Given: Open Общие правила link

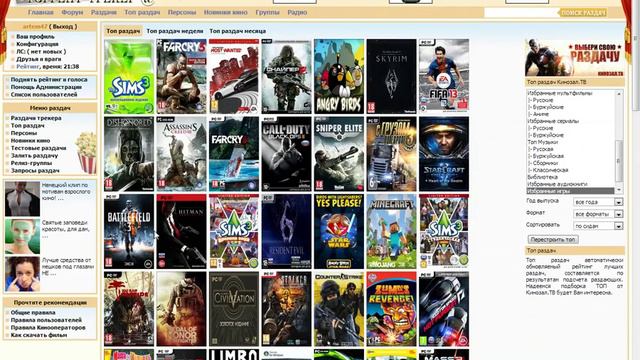Looking at the screenshot, I should [33, 313].
